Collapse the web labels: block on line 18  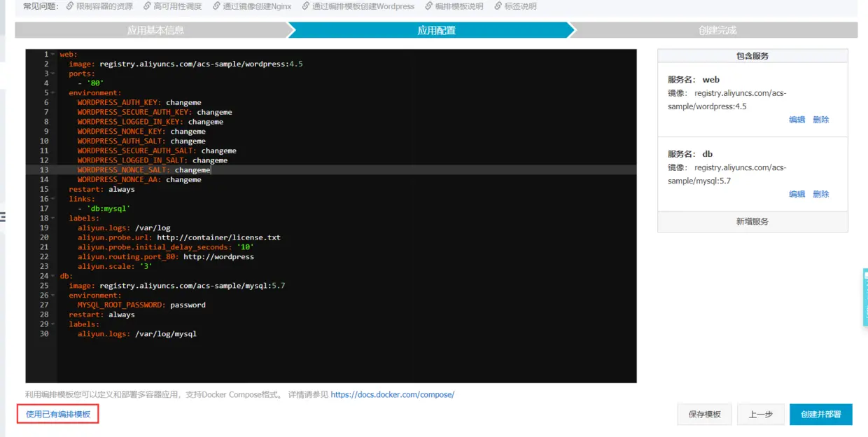click(x=54, y=218)
